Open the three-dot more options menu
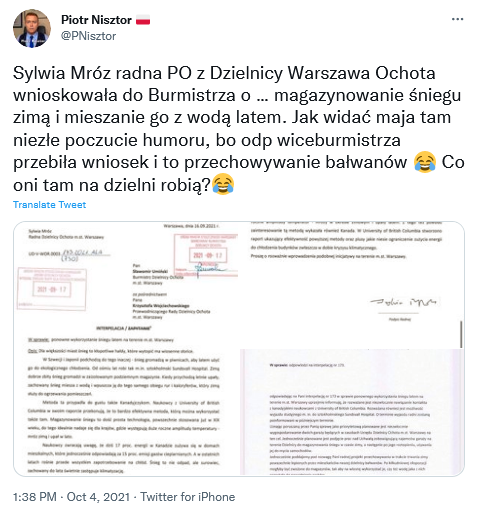 point(457,19)
